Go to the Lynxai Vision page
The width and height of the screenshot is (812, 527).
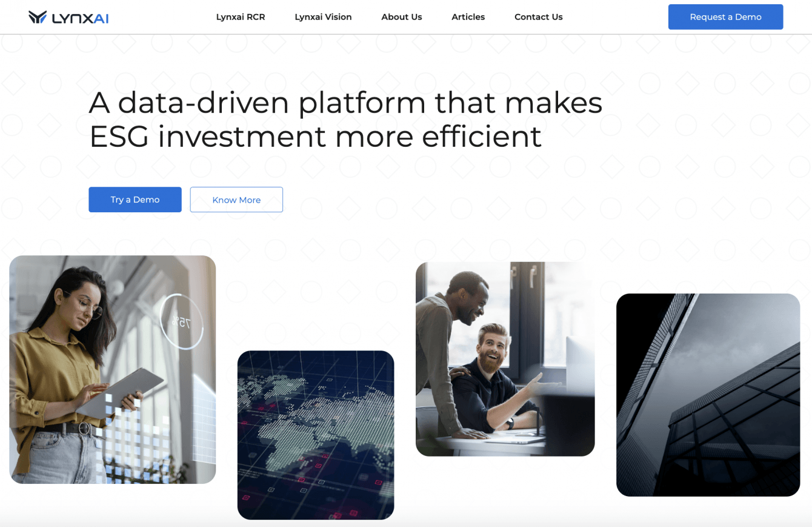click(323, 17)
